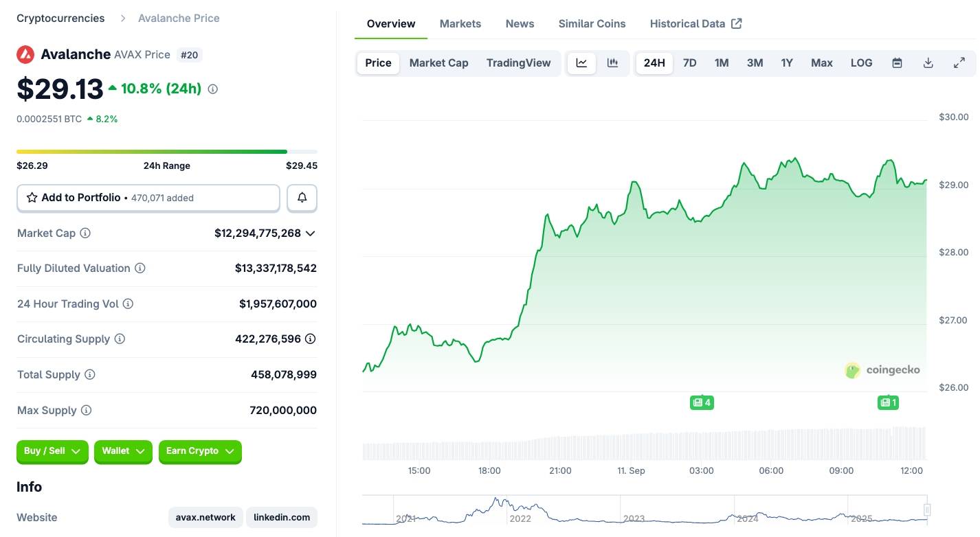Expand chart to fullscreen
980x537 pixels.
click(x=959, y=63)
